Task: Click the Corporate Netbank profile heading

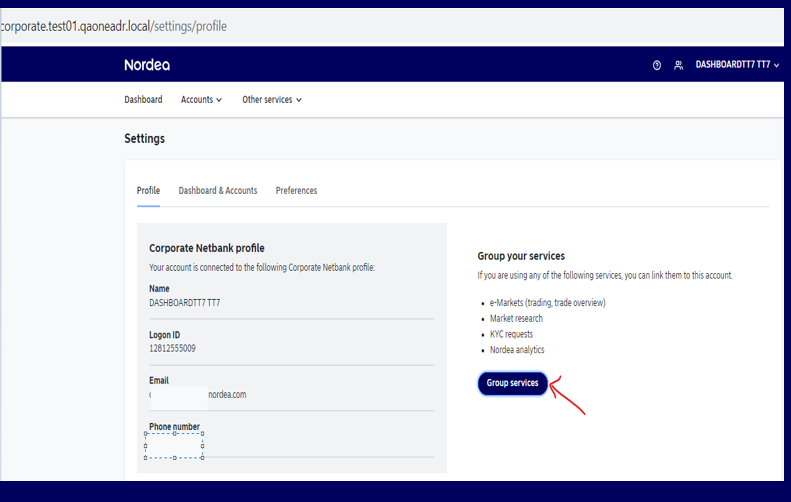Action: (207, 248)
